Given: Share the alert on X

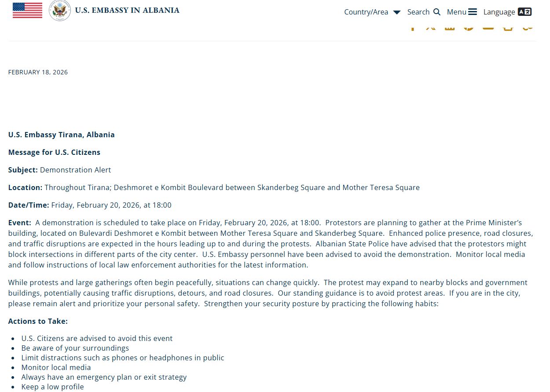Looking at the screenshot, I should click(x=431, y=27).
